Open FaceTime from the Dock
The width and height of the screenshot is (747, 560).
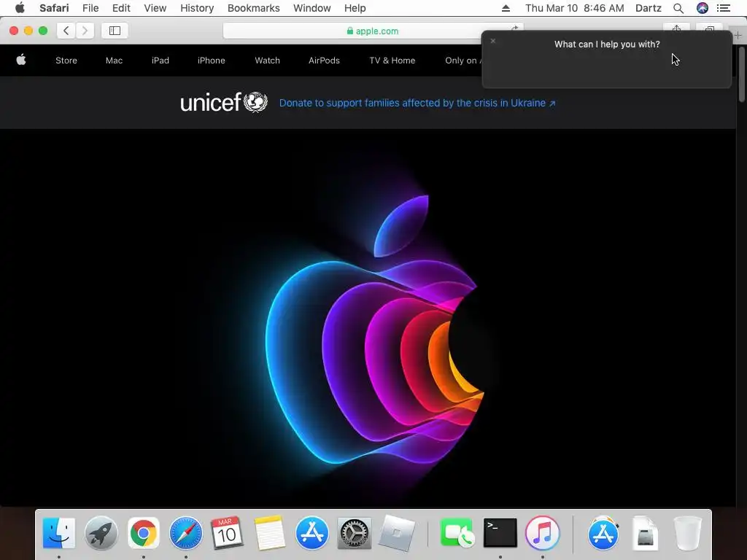(x=457, y=533)
